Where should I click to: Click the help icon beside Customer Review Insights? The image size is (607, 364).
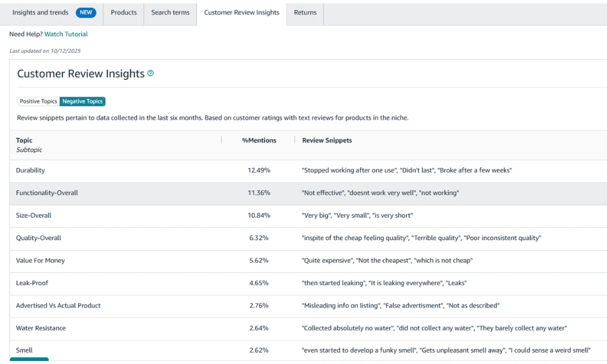[x=151, y=73]
